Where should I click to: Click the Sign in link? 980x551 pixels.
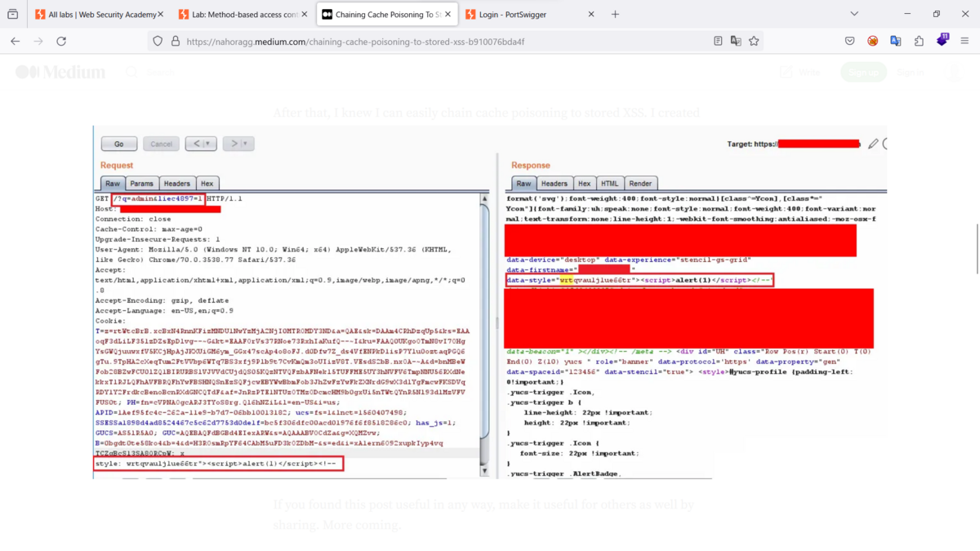click(x=911, y=72)
